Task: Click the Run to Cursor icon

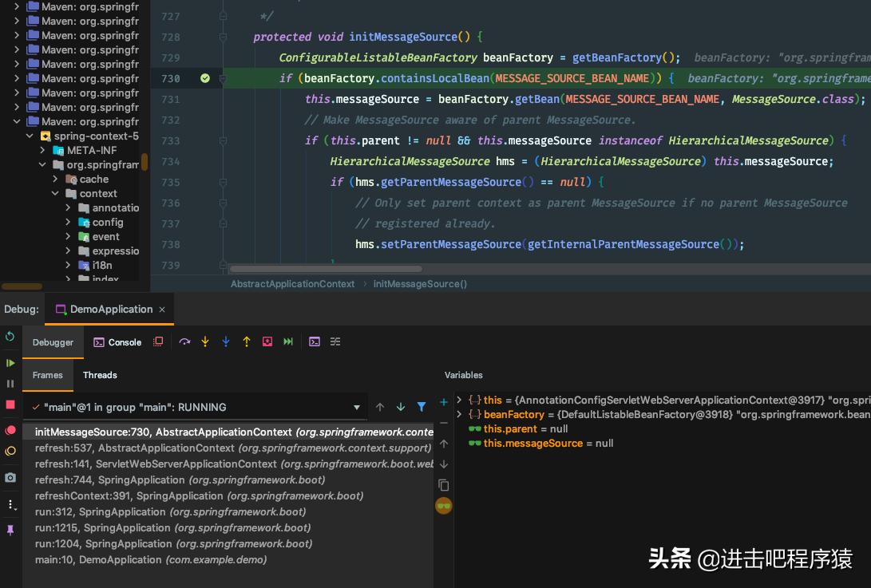Action: pyautogui.click(x=288, y=341)
